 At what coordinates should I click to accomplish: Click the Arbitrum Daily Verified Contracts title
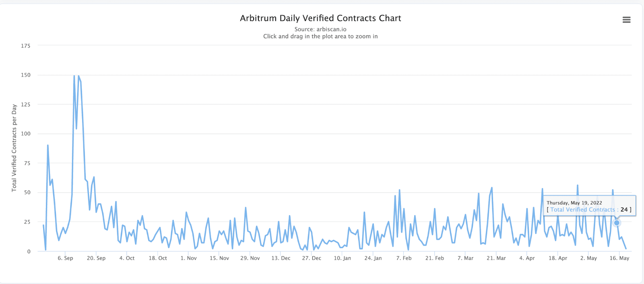tap(320, 18)
